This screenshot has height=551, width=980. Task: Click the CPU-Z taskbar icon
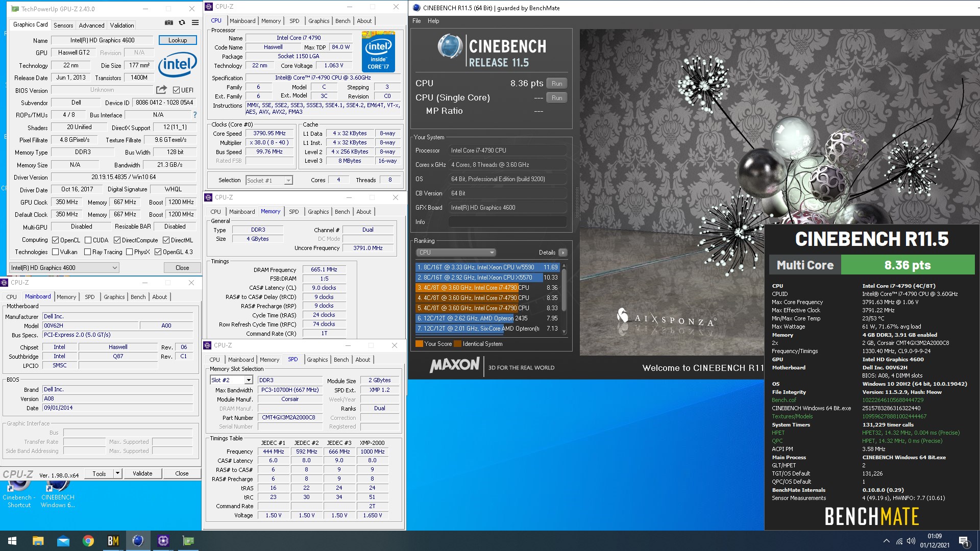pyautogui.click(x=163, y=541)
